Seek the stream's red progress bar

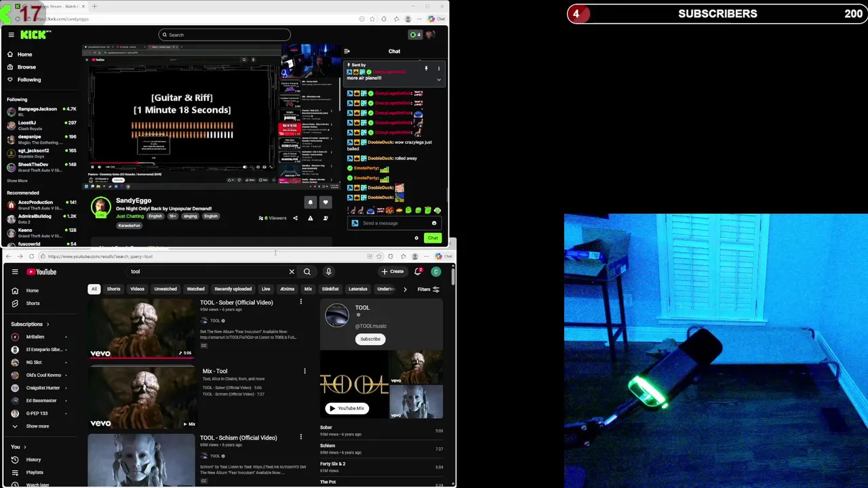coord(180,163)
